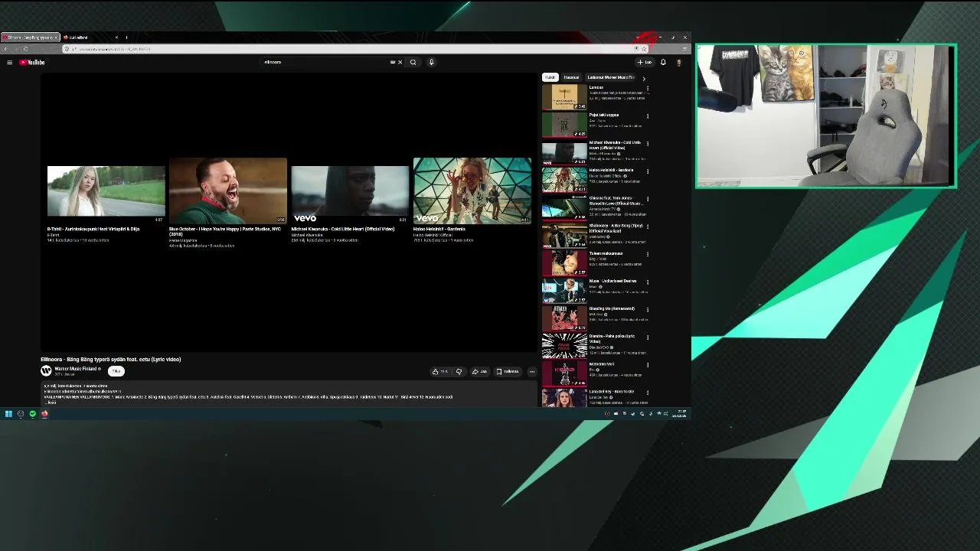The image size is (980, 551).
Task: Open options for Shaboozey Bar Song video
Action: pos(648,227)
